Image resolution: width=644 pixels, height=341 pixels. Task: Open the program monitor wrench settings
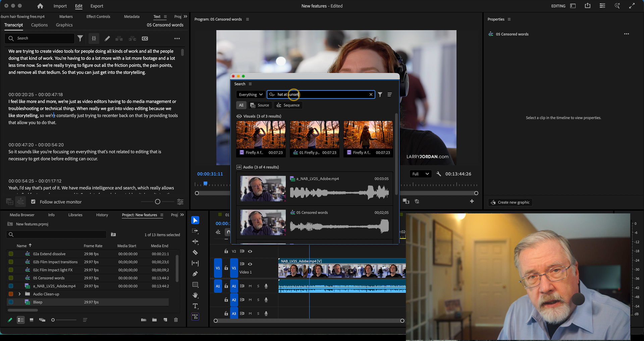[x=438, y=174]
